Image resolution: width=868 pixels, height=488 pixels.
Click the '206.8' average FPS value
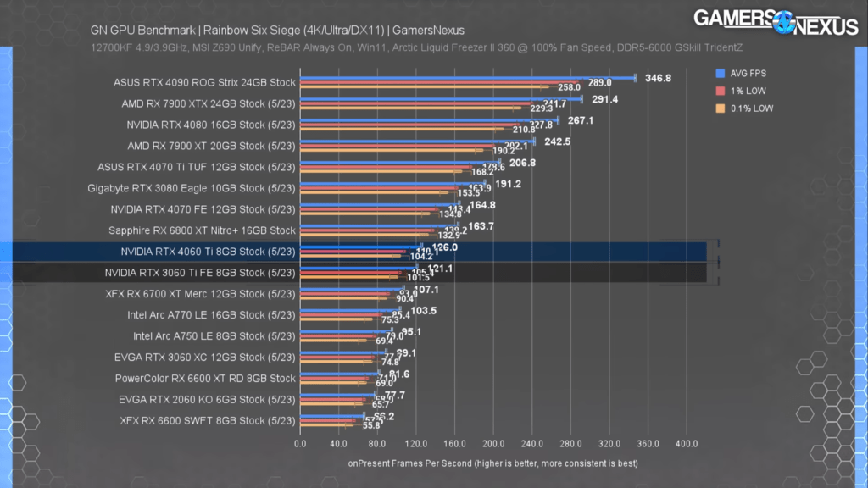point(522,163)
